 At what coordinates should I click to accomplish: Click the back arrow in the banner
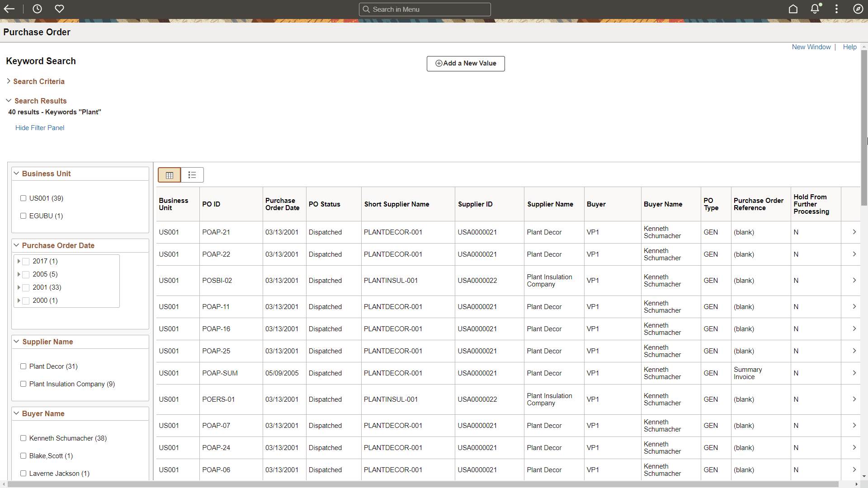point(9,9)
